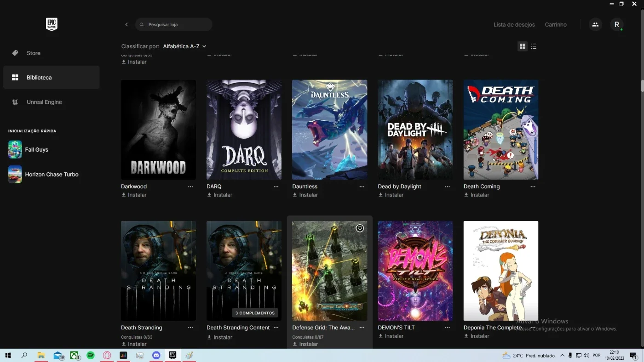Install Deponia The Complete Journey
Screen dimensions: 644x362
coord(476,336)
